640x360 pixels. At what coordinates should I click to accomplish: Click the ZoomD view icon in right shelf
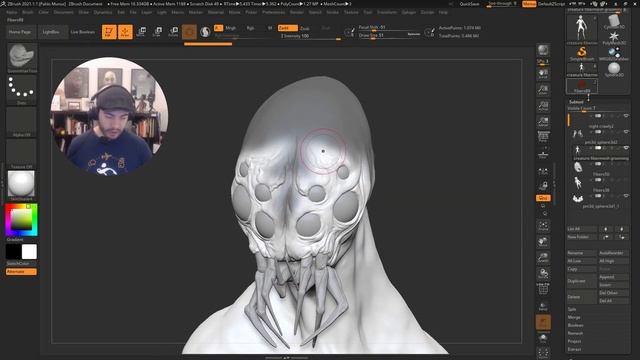tap(543, 258)
